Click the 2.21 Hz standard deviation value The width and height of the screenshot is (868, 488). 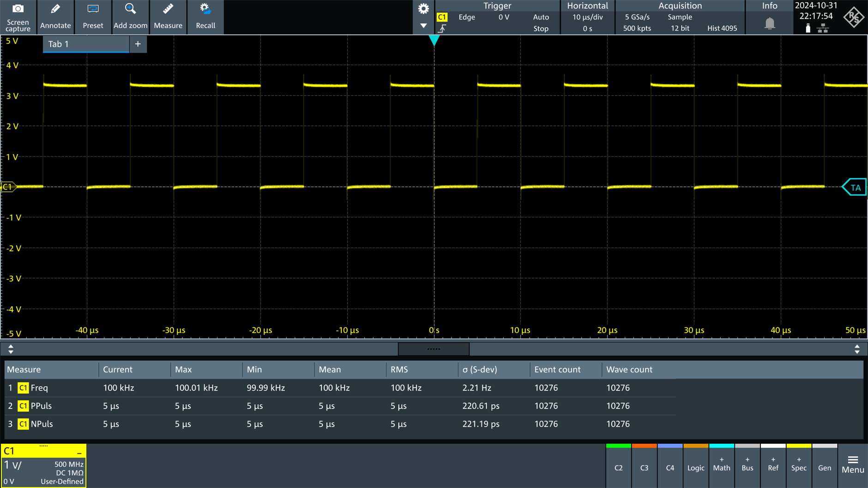(477, 388)
